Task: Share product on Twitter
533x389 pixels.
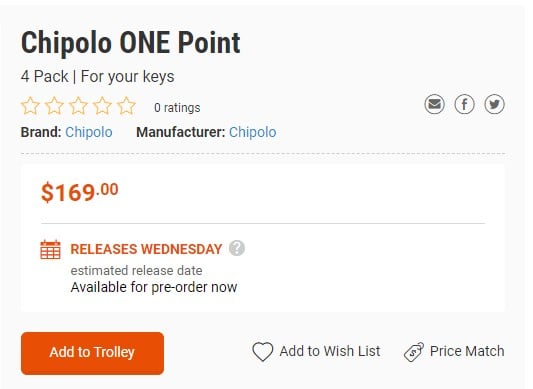Action: (494, 104)
